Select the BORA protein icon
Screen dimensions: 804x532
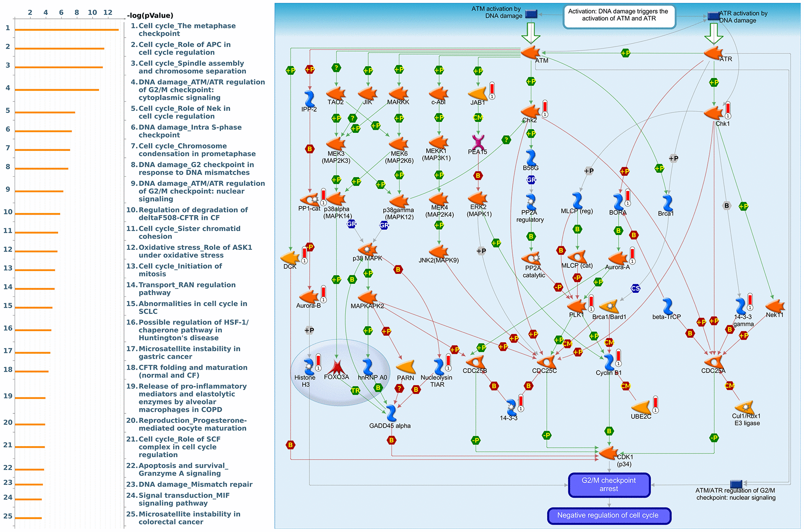coord(618,202)
